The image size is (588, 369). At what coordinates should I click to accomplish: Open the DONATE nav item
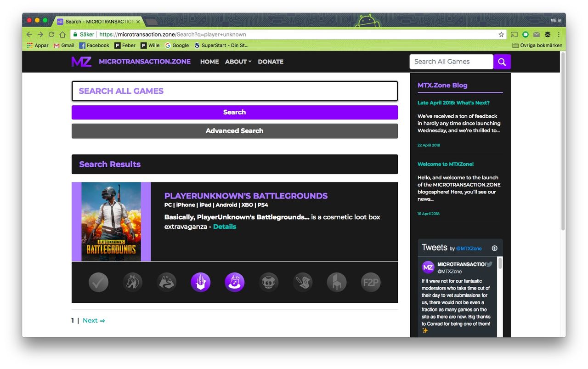coord(271,62)
